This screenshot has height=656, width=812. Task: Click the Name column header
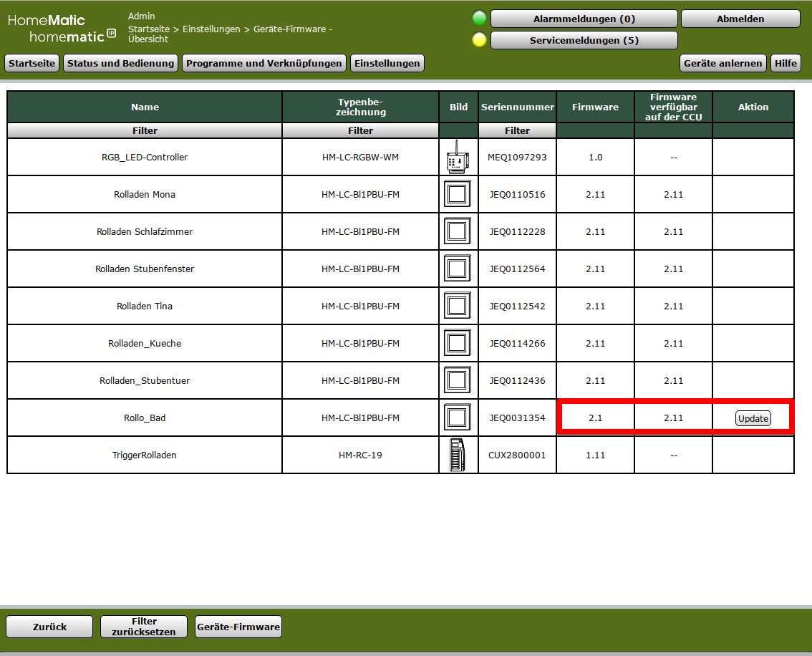coord(145,107)
